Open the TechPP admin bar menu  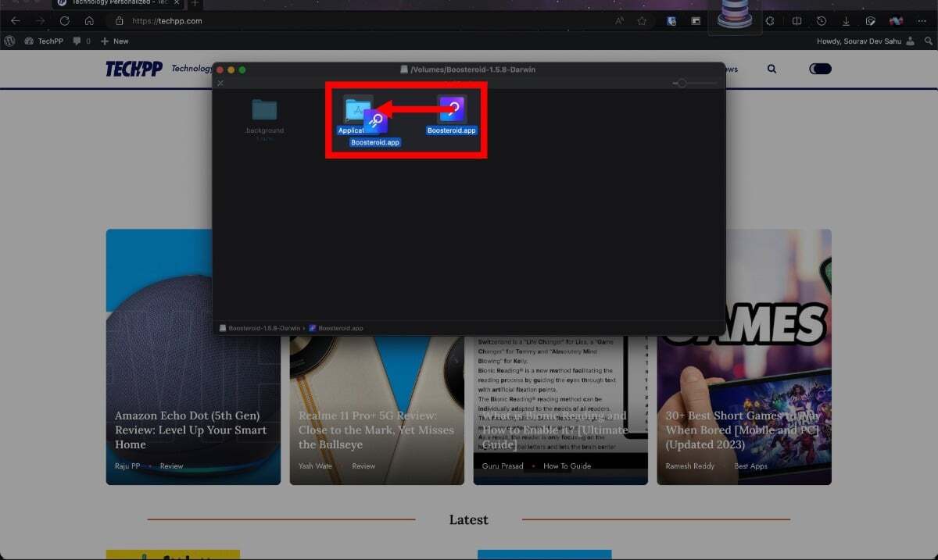click(44, 41)
